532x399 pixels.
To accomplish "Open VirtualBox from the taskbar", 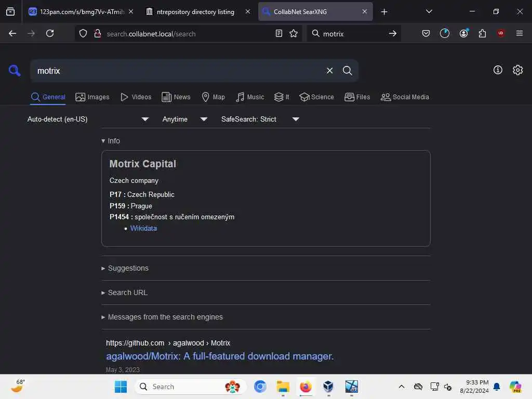I will pos(328,387).
